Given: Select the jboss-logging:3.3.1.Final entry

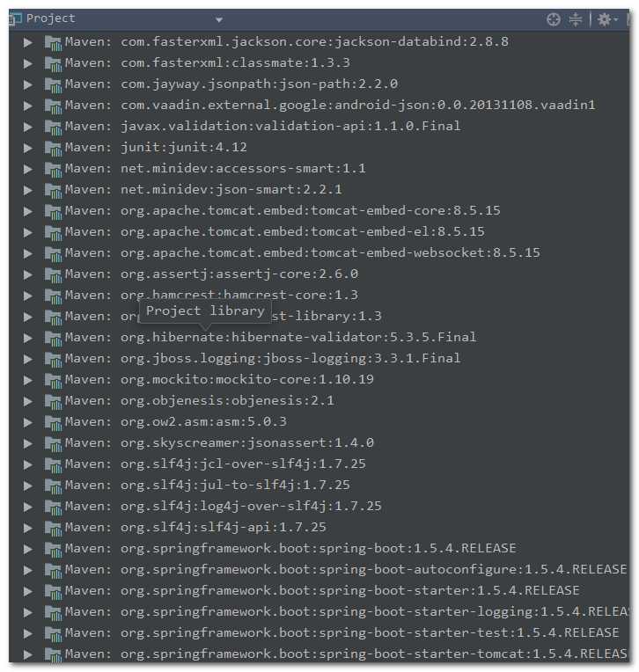Looking at the screenshot, I should [x=263, y=358].
